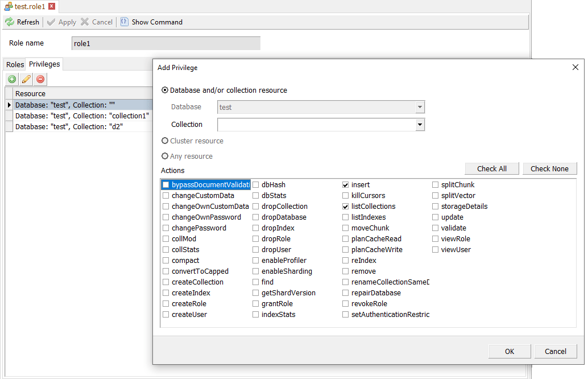This screenshot has height=379, width=588.
Task: Uncheck the insert action checkbox
Action: 346,185
